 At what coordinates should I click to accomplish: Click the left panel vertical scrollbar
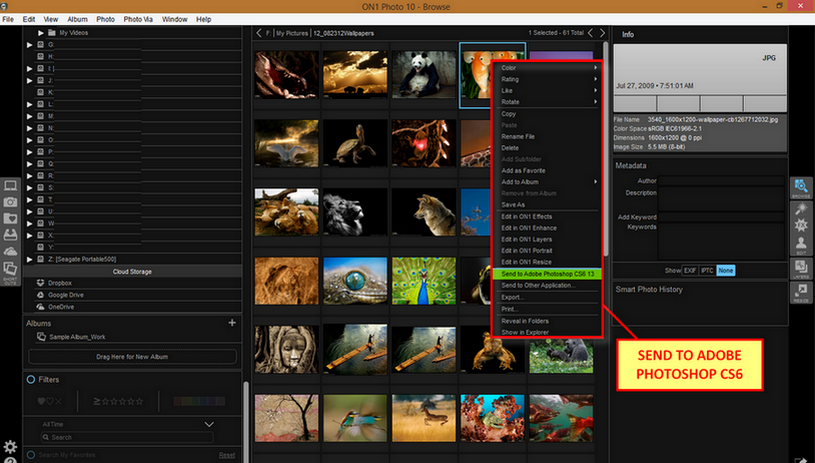click(x=246, y=422)
